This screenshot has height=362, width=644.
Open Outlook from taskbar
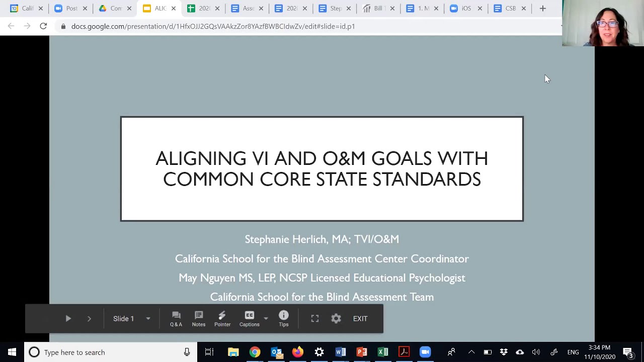[x=276, y=352]
